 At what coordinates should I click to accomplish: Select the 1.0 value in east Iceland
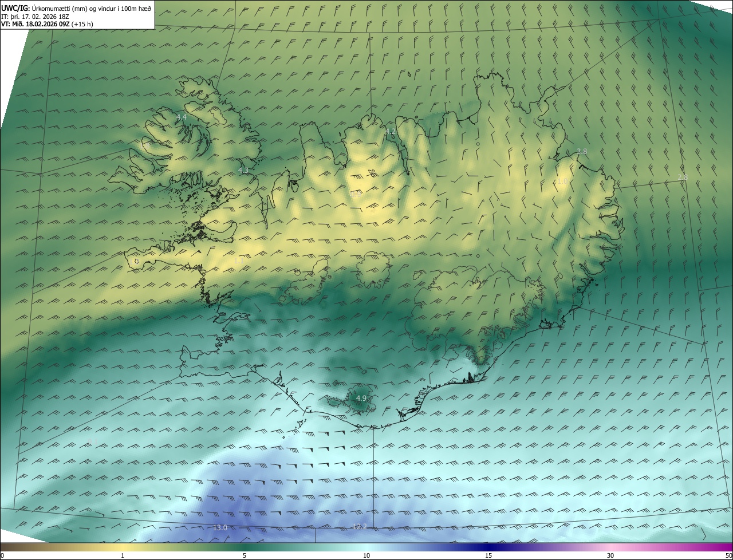[563, 182]
